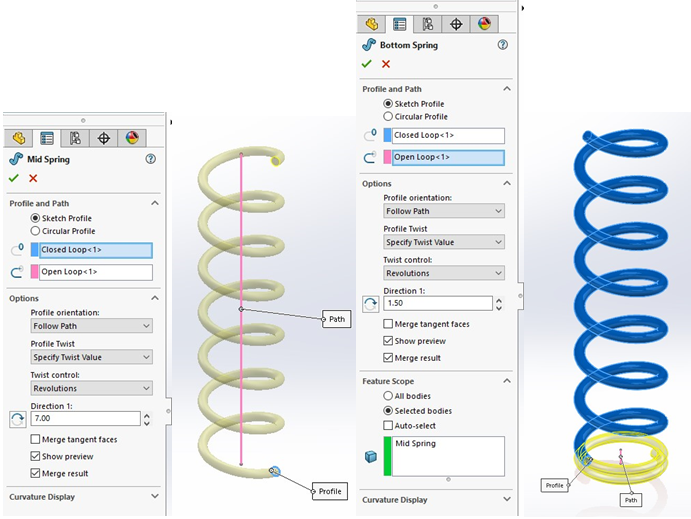Click green OK checkmark in Mid Spring panel

coord(14,178)
